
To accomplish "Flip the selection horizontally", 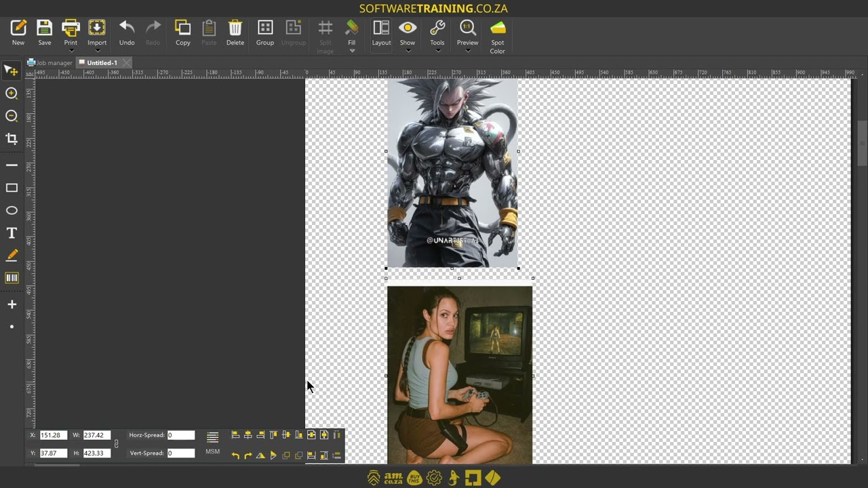I will click(260, 455).
